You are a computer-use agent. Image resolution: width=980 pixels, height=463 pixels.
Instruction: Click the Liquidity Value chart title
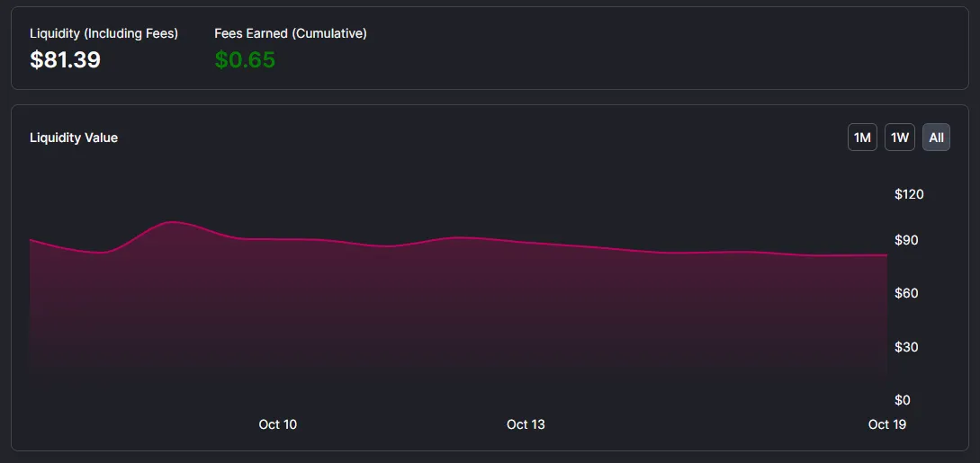(x=74, y=138)
